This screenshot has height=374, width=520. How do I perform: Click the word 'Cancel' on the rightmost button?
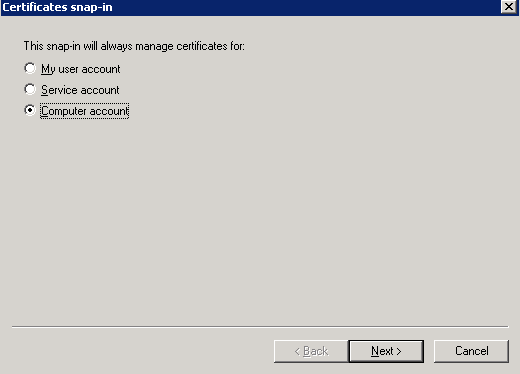tap(472, 351)
